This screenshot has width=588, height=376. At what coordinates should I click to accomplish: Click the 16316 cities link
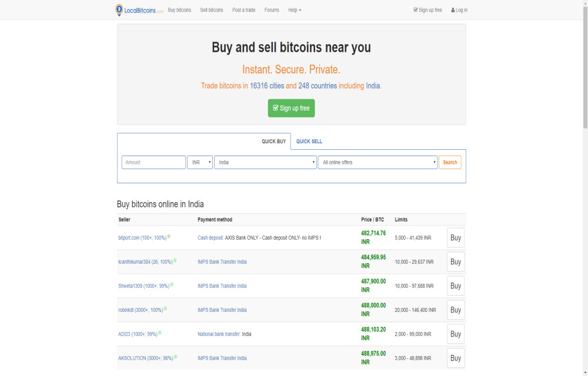pyautogui.click(x=267, y=86)
